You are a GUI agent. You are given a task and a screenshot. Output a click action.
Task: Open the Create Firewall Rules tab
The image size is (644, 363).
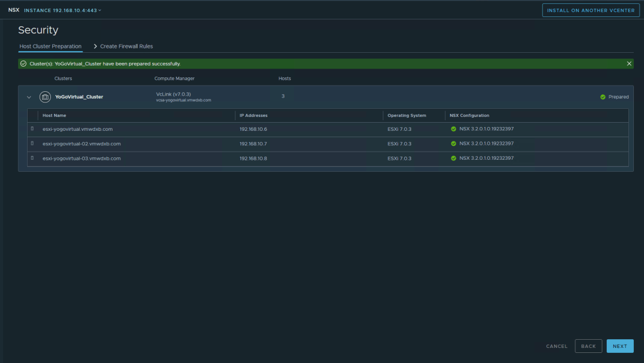point(126,47)
